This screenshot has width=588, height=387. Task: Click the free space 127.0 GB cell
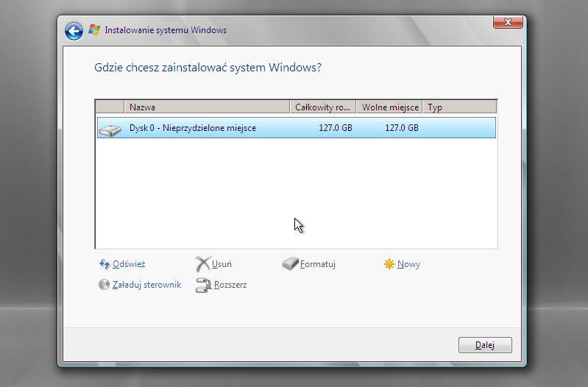tap(402, 128)
